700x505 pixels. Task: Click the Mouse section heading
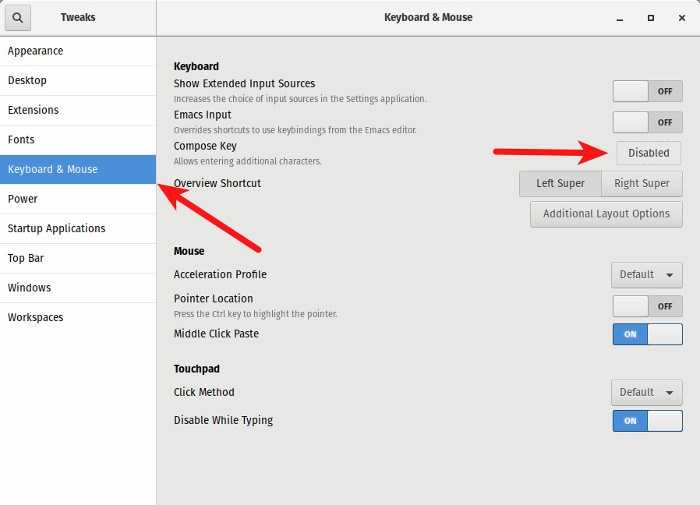point(189,251)
